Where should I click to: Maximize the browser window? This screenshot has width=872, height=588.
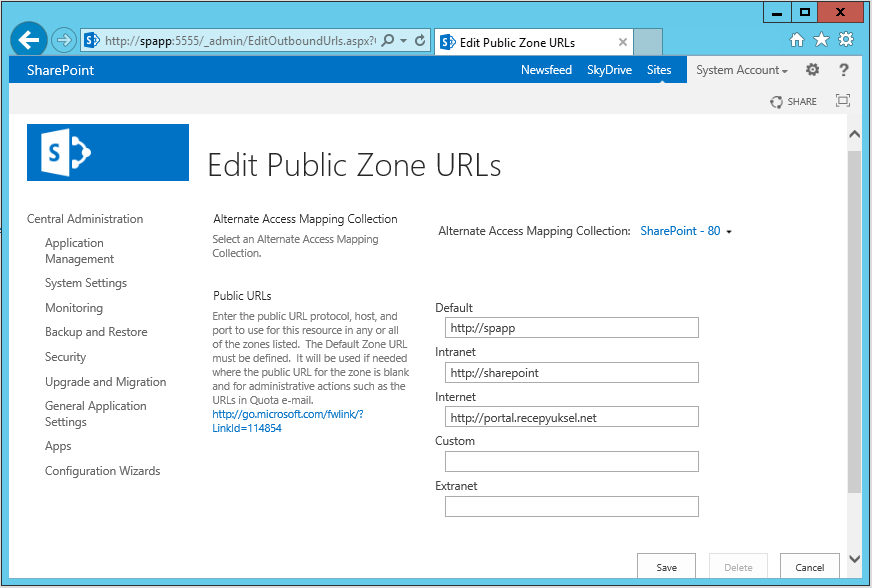(804, 12)
